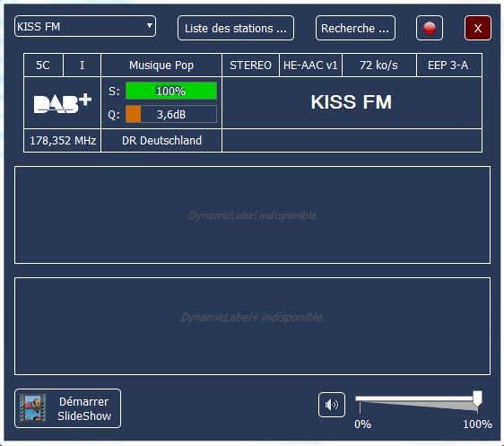This screenshot has width=504, height=446.
Task: Click the Recherche button
Action: 355,28
